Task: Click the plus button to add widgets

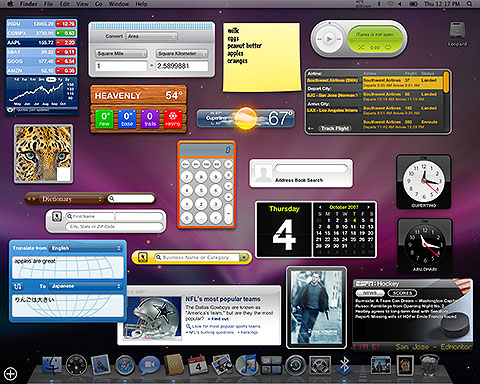Action: [x=10, y=374]
